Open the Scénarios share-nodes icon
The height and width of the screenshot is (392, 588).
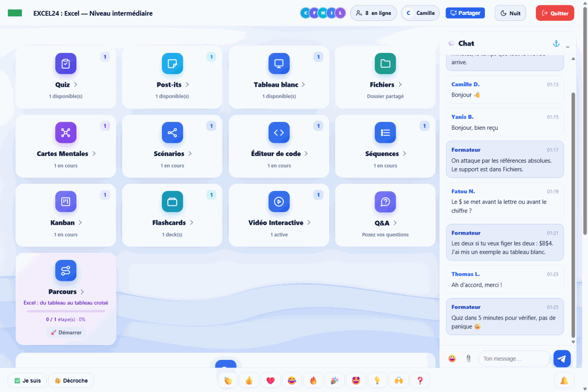tap(172, 132)
